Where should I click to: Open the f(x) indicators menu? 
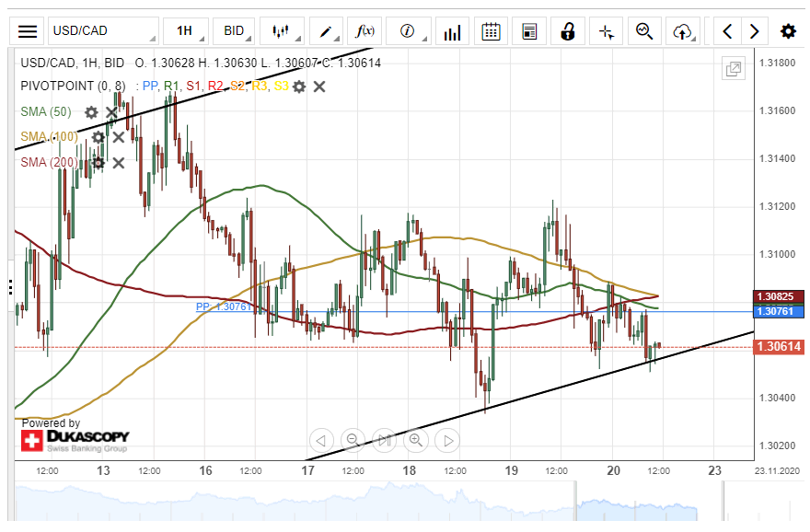point(367,31)
